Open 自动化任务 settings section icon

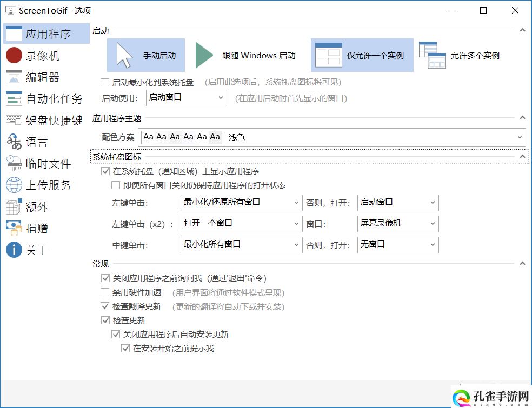tap(14, 99)
